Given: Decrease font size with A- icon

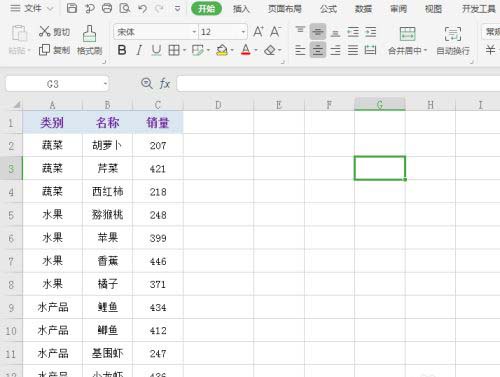Looking at the screenshot, I should click(275, 32).
